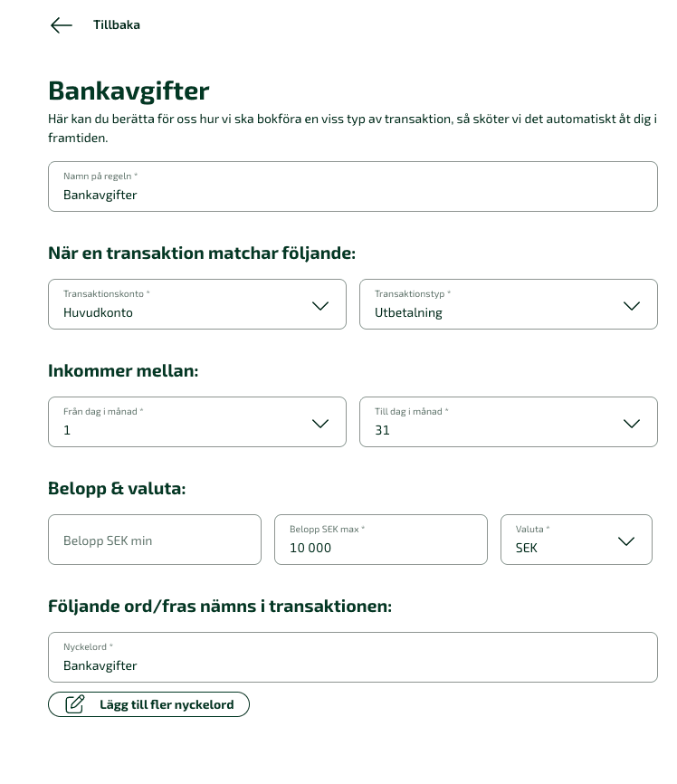Select the Huvudkonto value text
The width and height of the screenshot is (677, 784).
98,312
